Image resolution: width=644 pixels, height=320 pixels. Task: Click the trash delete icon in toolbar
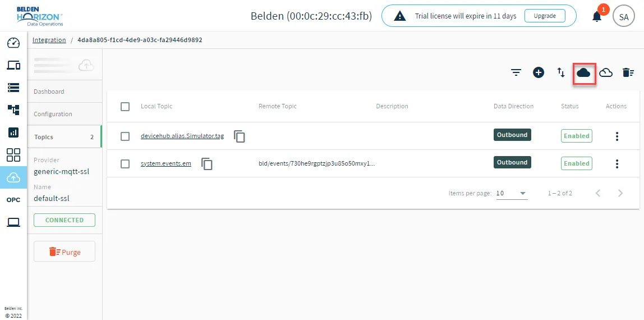click(628, 73)
